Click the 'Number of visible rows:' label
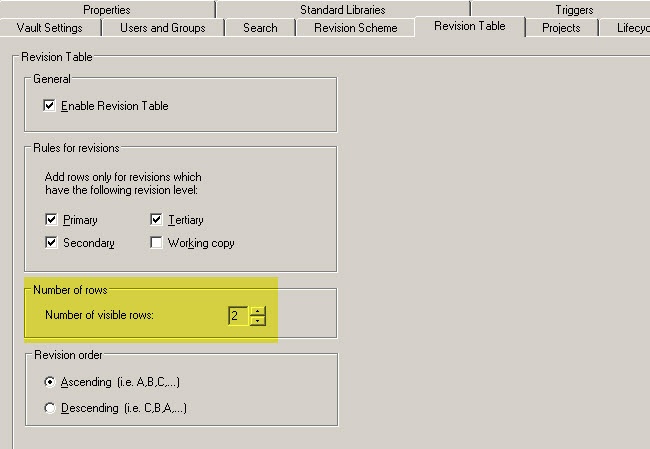650x449 pixels. pos(99,315)
